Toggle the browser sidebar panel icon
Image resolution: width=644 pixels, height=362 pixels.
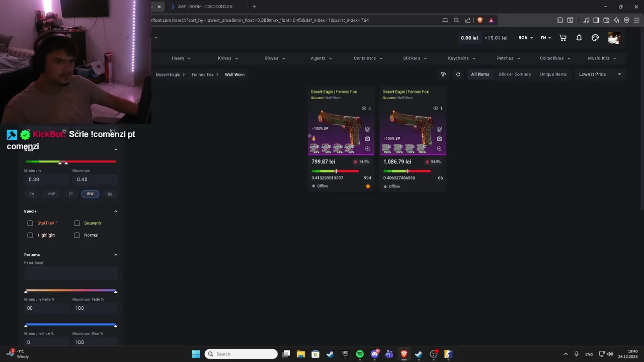coord(596,20)
